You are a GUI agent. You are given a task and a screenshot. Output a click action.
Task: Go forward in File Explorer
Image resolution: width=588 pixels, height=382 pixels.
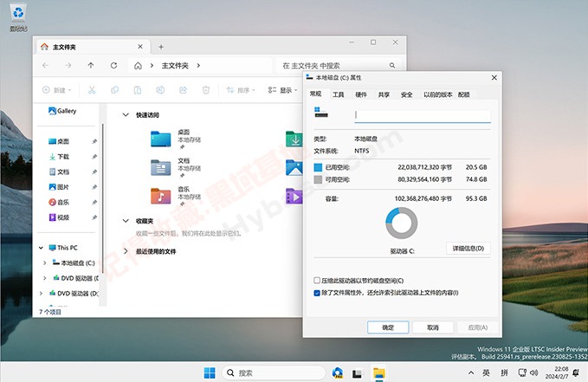(x=68, y=65)
